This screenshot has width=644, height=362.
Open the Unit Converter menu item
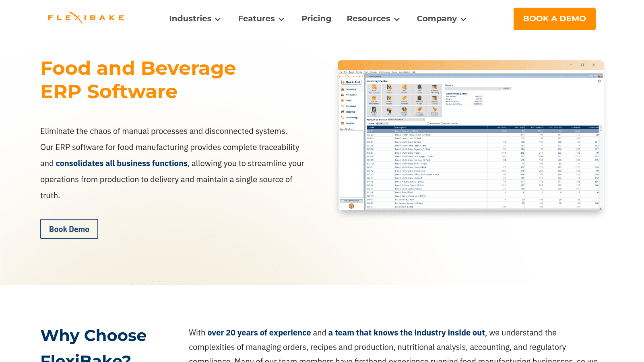(384, 72)
